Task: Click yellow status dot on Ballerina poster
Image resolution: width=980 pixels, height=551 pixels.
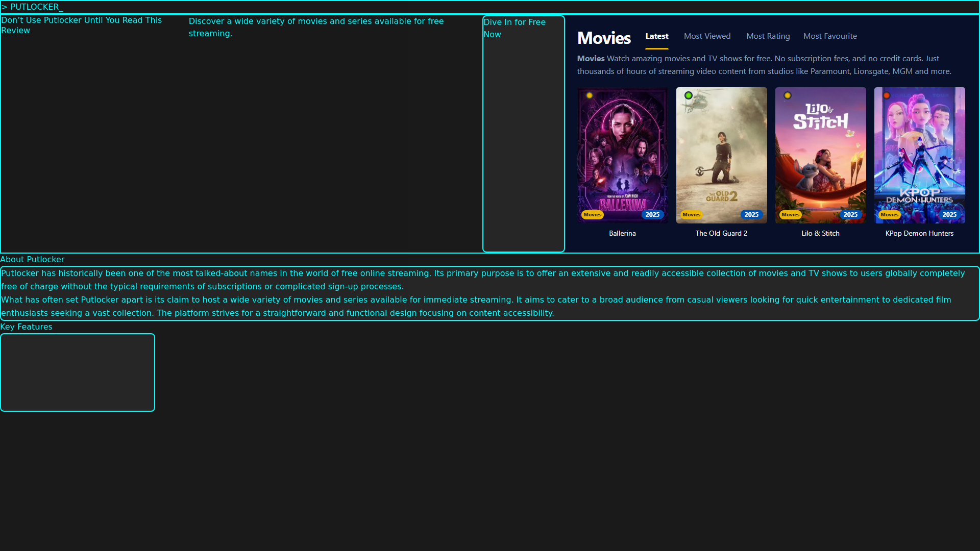Action: (590, 95)
